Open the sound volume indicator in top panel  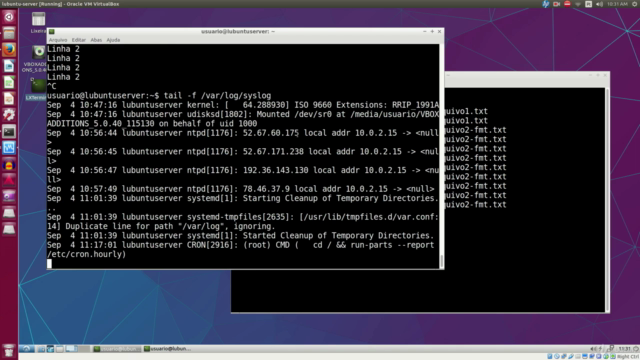tap(599, 4)
